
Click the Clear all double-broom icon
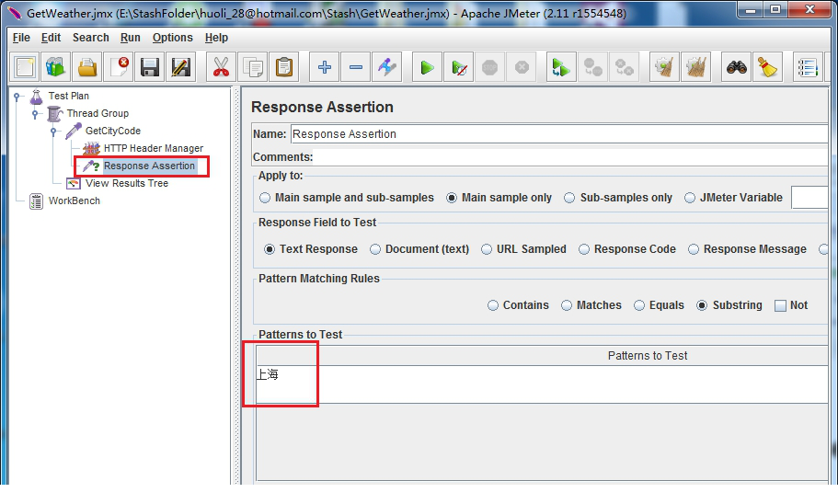[x=695, y=67]
